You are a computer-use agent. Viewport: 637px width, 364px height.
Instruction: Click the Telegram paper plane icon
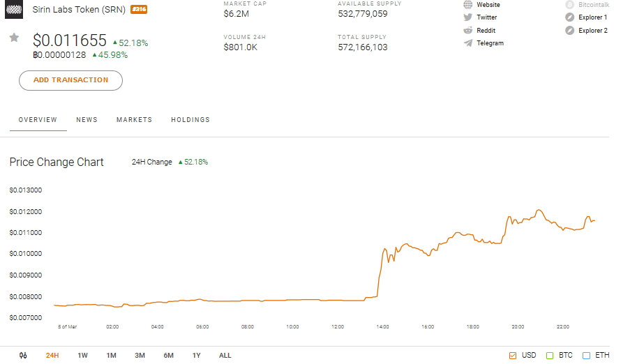468,43
